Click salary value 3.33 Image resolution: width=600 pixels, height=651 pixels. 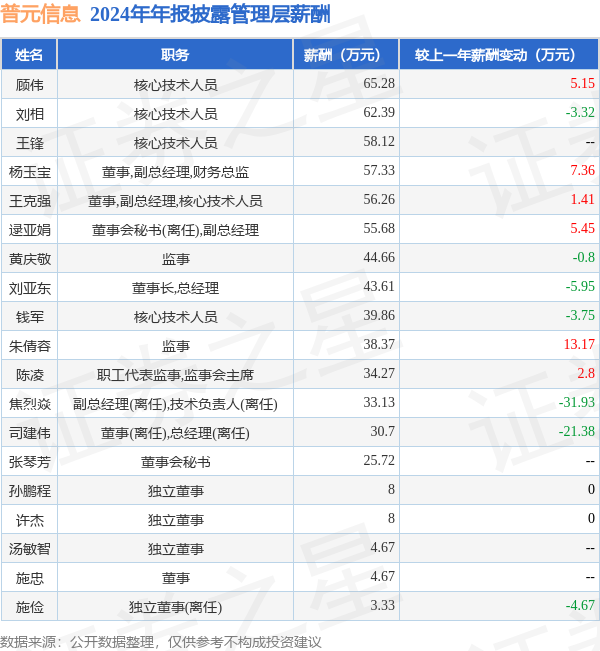pyautogui.click(x=382, y=605)
